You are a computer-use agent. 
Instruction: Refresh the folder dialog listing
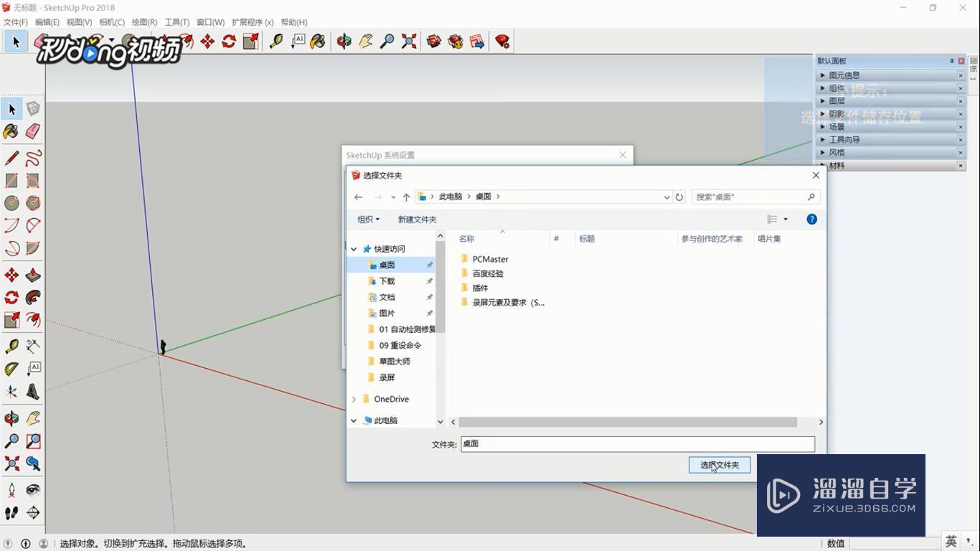tap(679, 197)
